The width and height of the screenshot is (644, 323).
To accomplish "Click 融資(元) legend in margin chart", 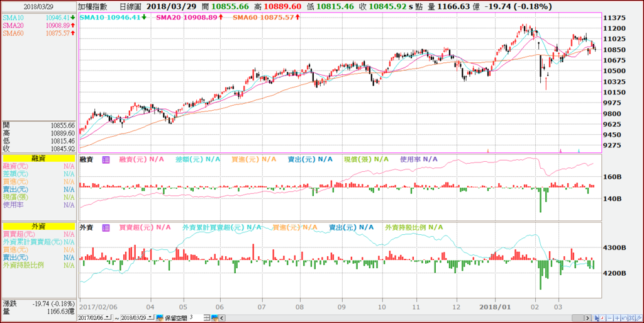I will coord(142,159).
